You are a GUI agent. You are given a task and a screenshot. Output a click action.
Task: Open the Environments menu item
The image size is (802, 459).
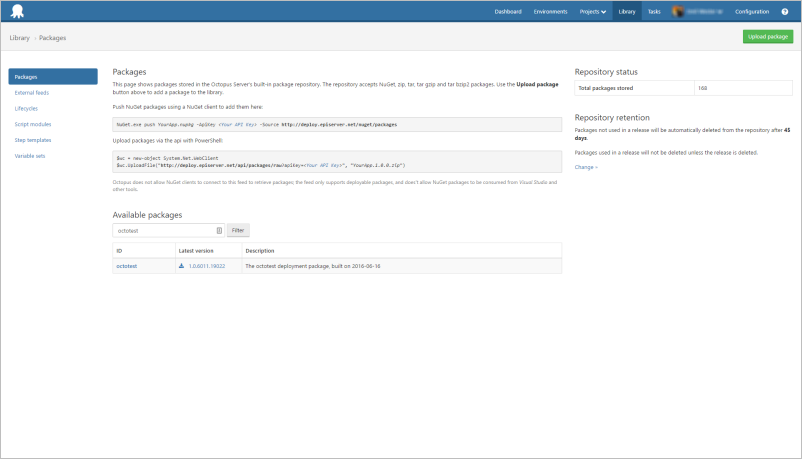pos(550,12)
